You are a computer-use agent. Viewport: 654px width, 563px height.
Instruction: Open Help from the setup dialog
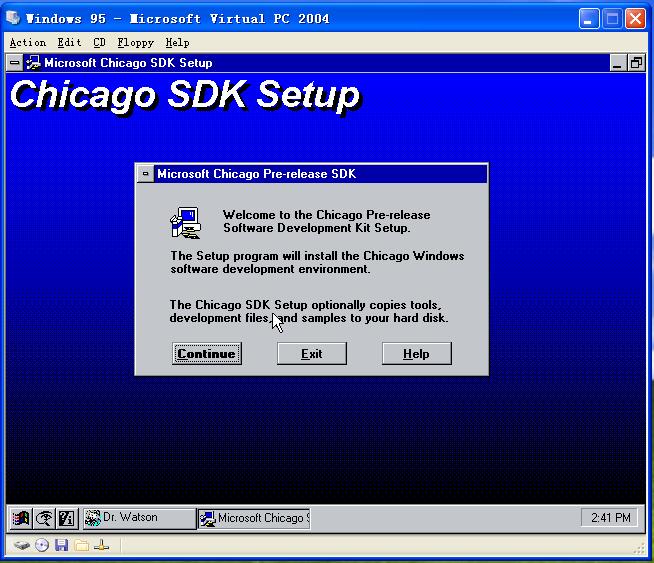click(x=416, y=354)
